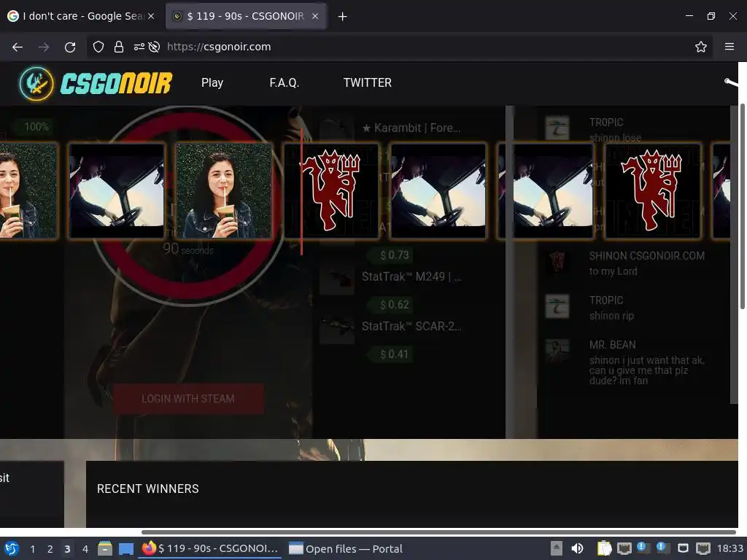Switch to "I don't care - Google Search" tab

pyautogui.click(x=81, y=16)
